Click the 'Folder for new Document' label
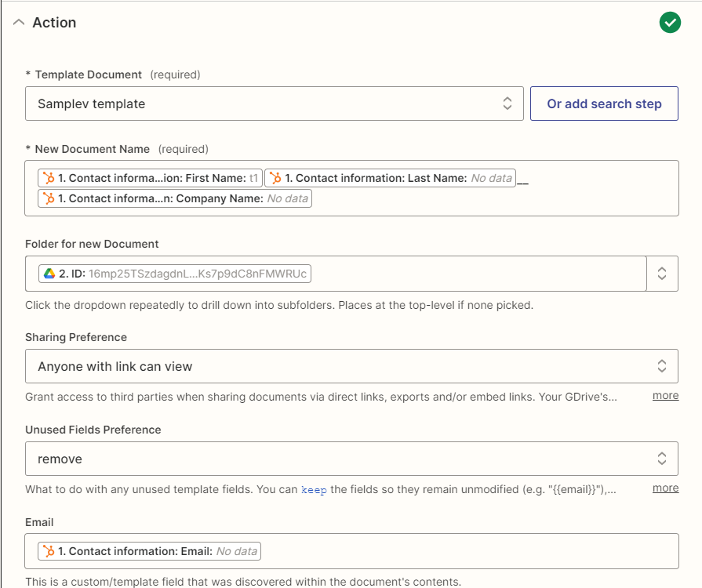The width and height of the screenshot is (702, 588). 92,244
